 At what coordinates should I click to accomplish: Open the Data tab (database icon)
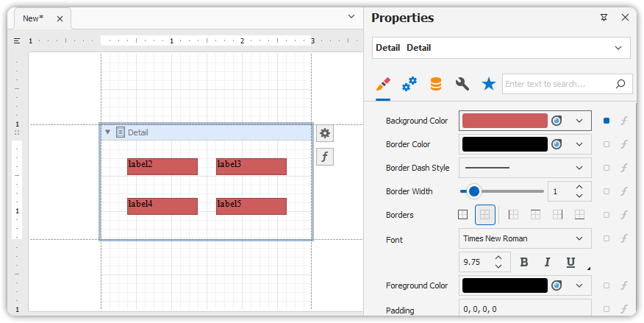click(x=436, y=84)
